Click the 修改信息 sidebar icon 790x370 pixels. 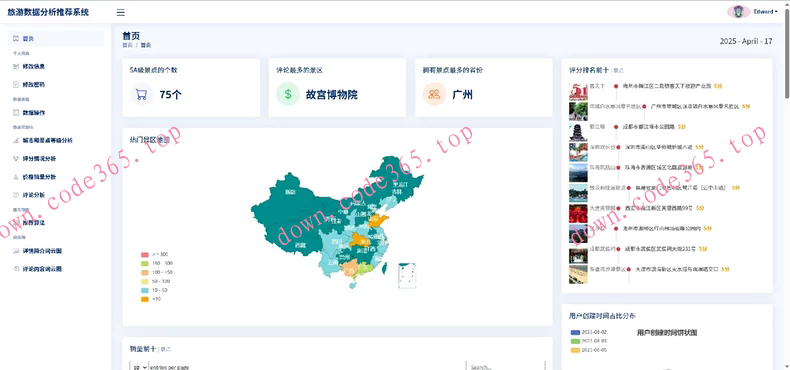tap(16, 66)
